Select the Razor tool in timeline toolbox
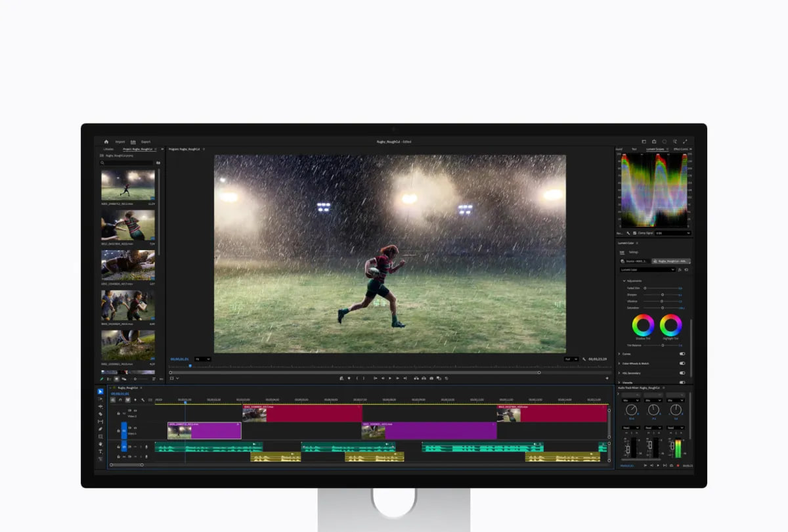 point(100,414)
